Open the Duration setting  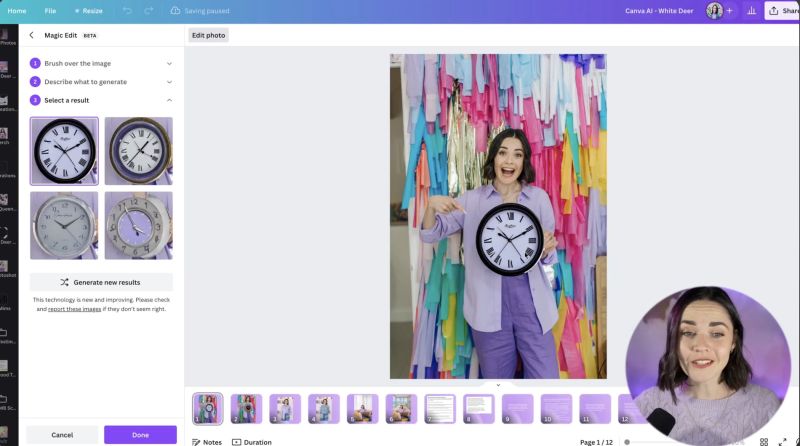pos(252,442)
